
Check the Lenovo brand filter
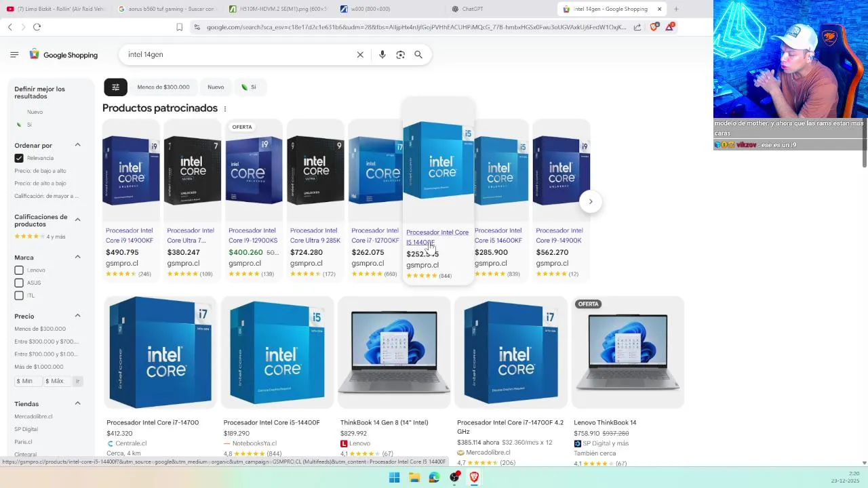click(19, 270)
